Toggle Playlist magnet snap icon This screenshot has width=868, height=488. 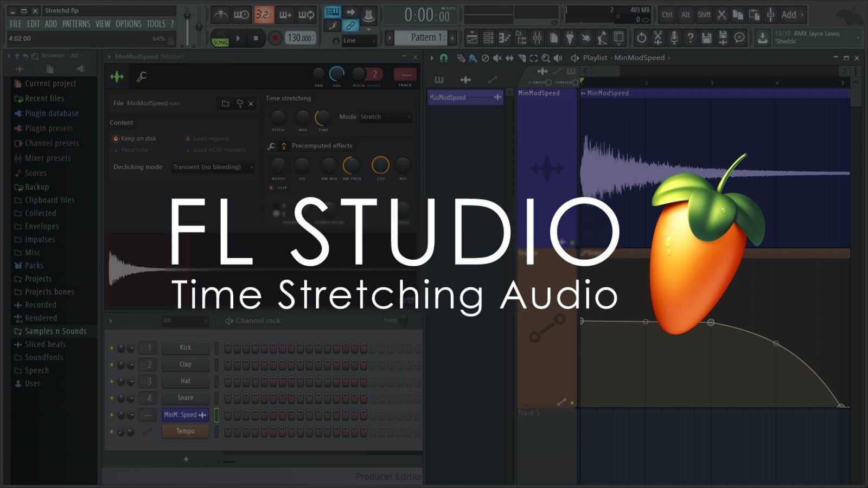click(x=443, y=57)
